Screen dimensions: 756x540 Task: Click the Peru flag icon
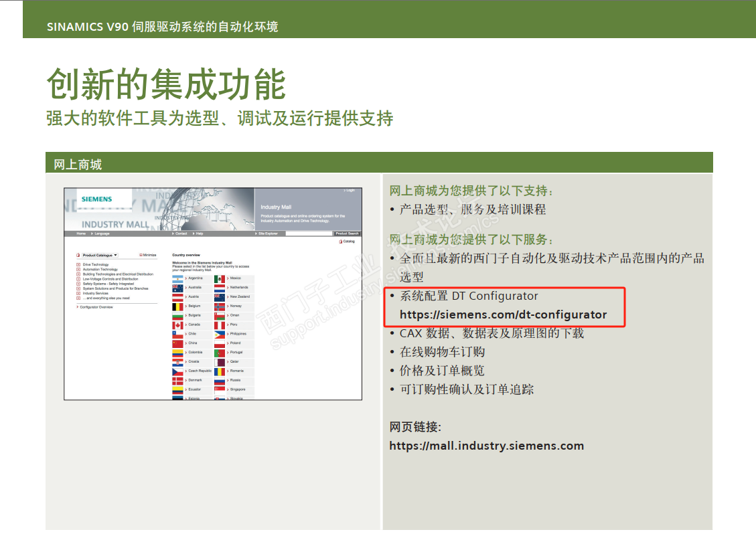(220, 325)
